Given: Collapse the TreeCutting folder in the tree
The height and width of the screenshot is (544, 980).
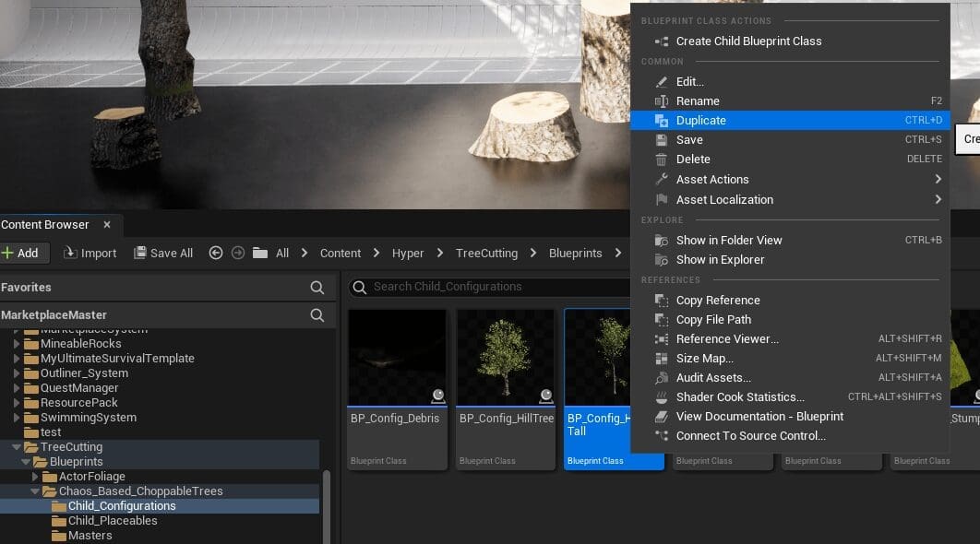Looking at the screenshot, I should pyautogui.click(x=17, y=447).
